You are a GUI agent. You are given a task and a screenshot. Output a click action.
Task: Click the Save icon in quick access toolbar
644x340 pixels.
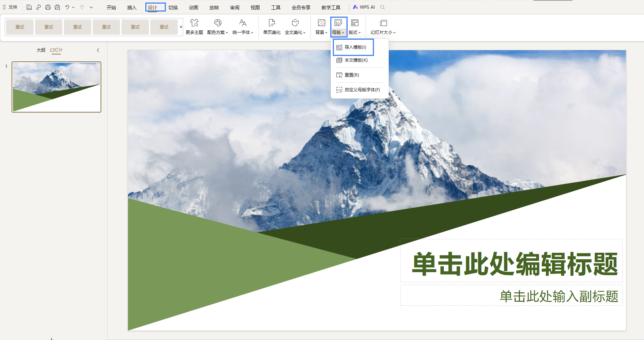click(29, 7)
